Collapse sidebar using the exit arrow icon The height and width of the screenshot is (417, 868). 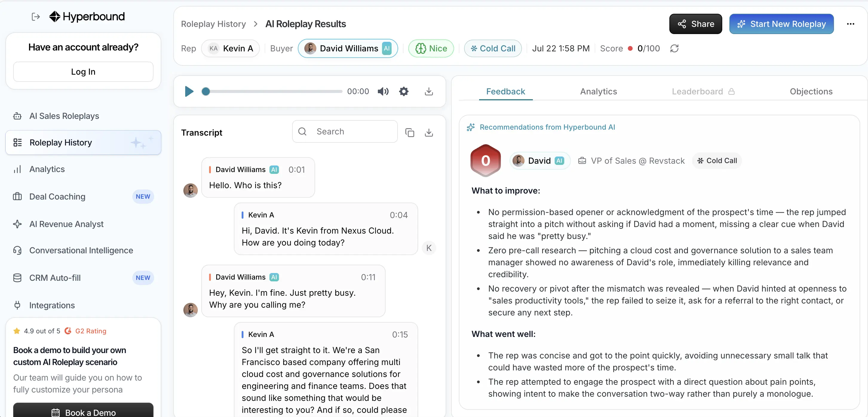pyautogui.click(x=36, y=16)
